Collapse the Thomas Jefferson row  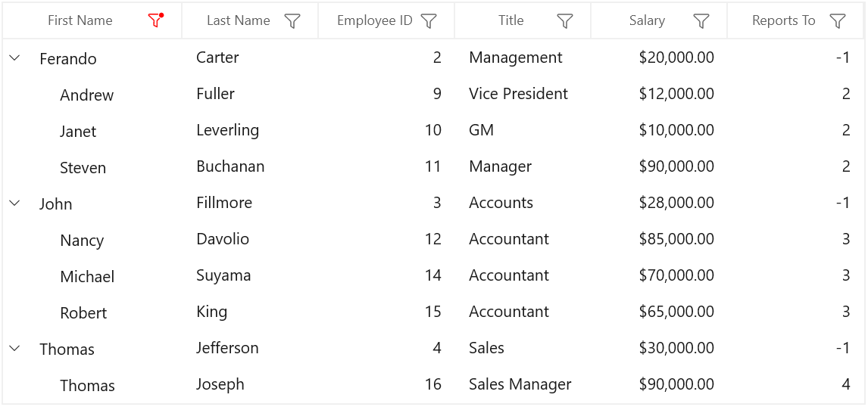(15, 349)
